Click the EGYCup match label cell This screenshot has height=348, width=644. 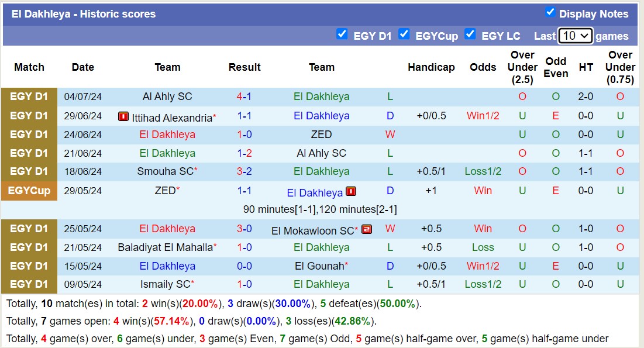(x=29, y=191)
